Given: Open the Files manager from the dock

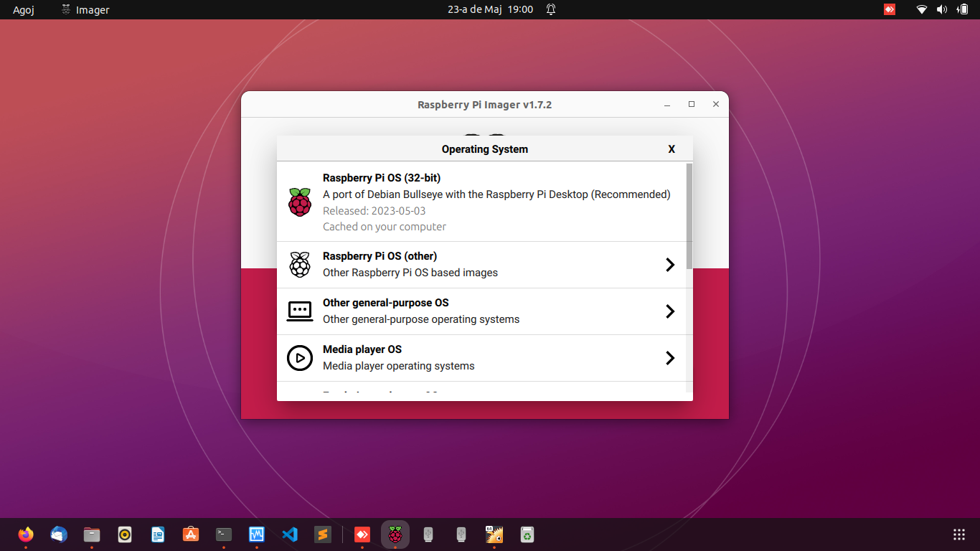Looking at the screenshot, I should tap(92, 534).
